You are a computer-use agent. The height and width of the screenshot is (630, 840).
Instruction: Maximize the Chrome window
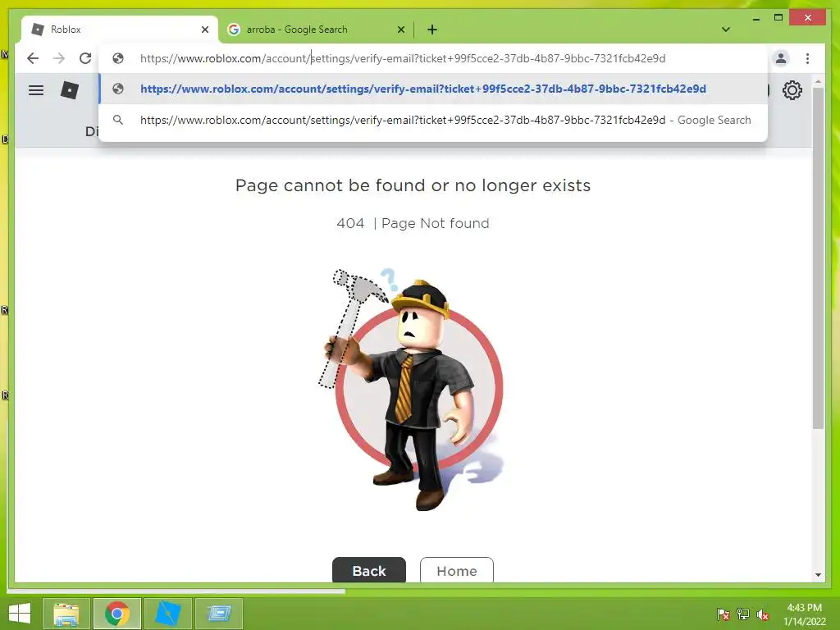(778, 18)
